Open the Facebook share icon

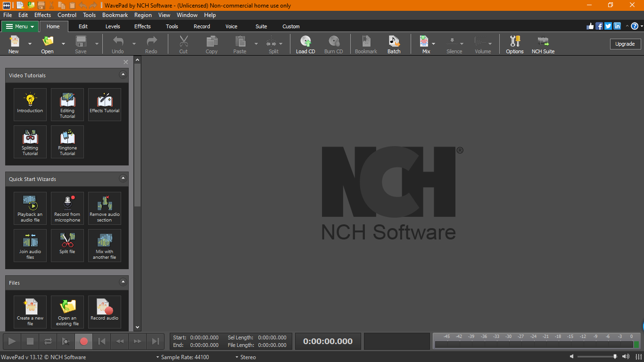599,26
